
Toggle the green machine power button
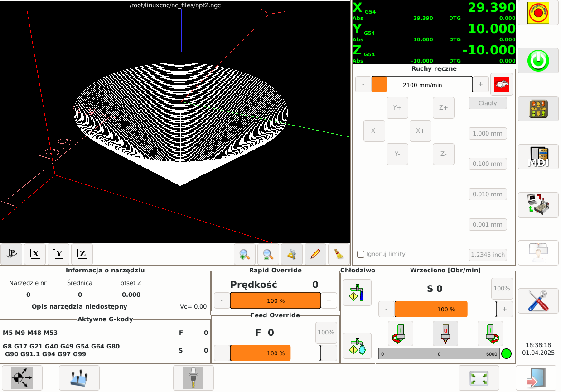point(538,61)
